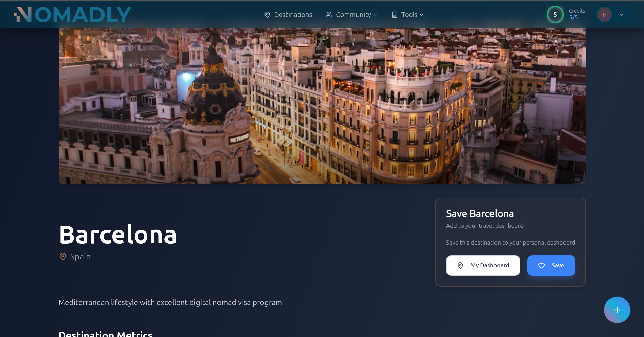This screenshot has width=644, height=337.
Task: Open the Tools nav menu
Action: pyautogui.click(x=408, y=15)
